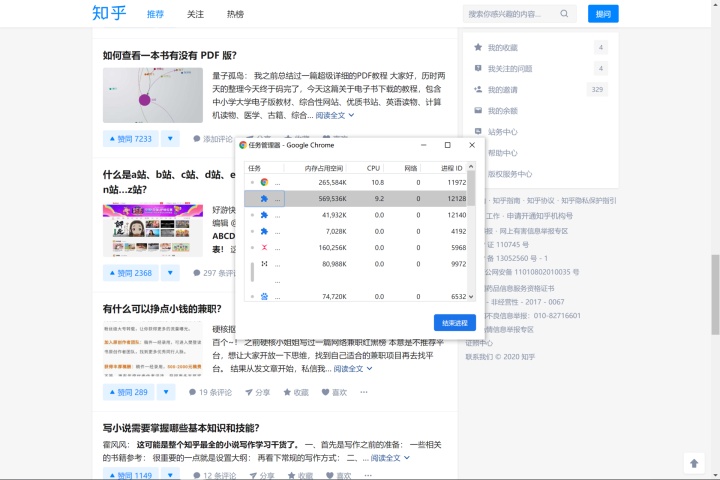Click the a站 b站 article thumbnail

point(152,229)
